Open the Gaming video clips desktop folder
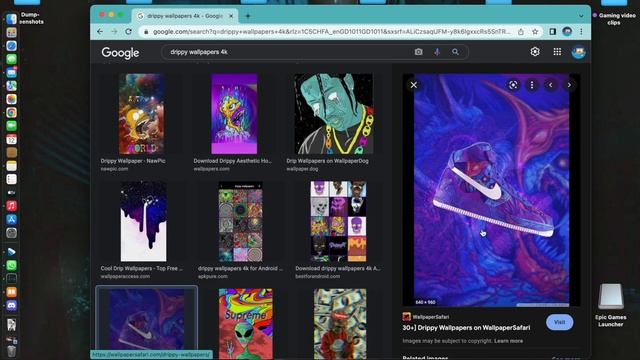This screenshot has width=640, height=360. 614,12
